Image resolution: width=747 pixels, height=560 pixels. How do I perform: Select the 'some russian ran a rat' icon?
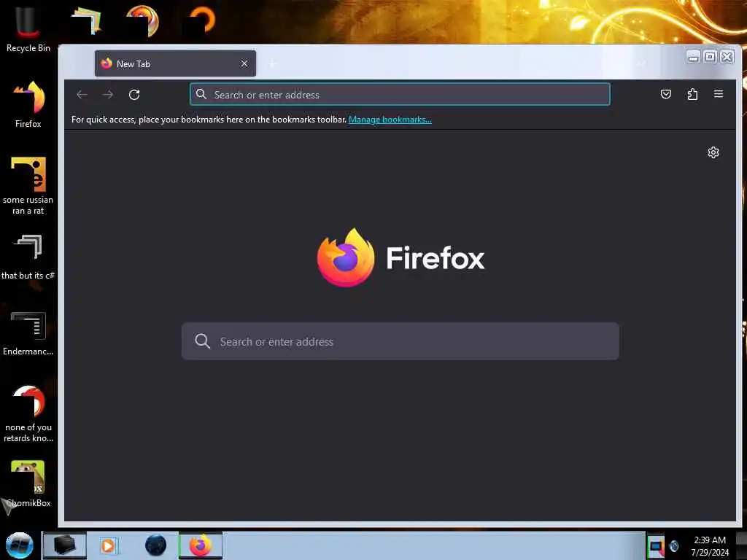tap(28, 186)
